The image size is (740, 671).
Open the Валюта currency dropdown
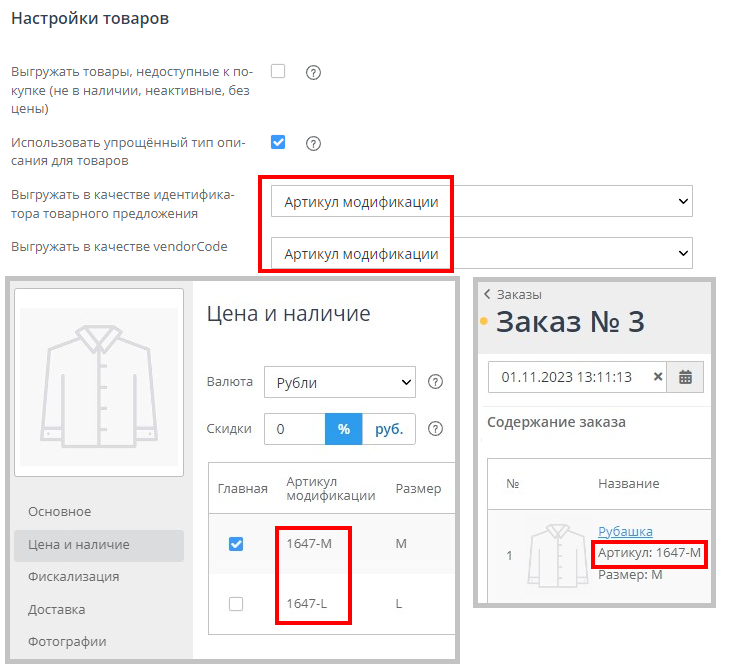pos(339,381)
